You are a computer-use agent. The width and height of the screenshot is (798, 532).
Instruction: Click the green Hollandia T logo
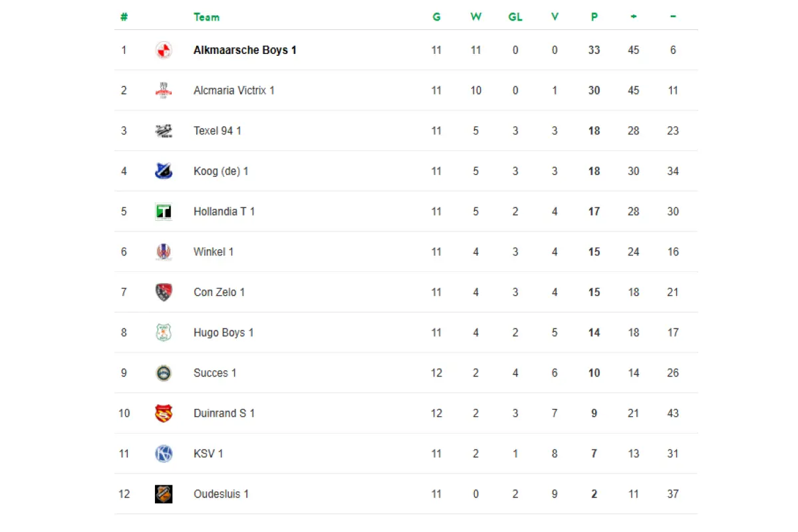164,211
